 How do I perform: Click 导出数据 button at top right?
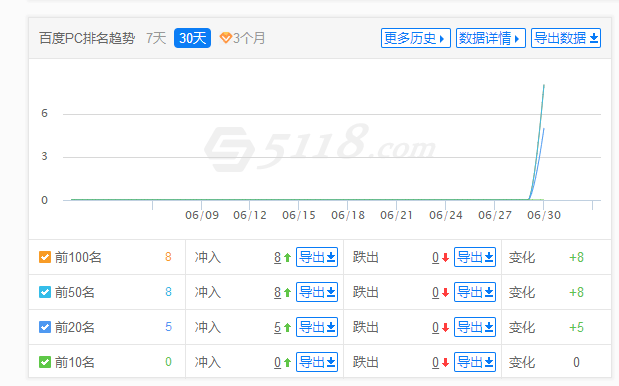566,38
